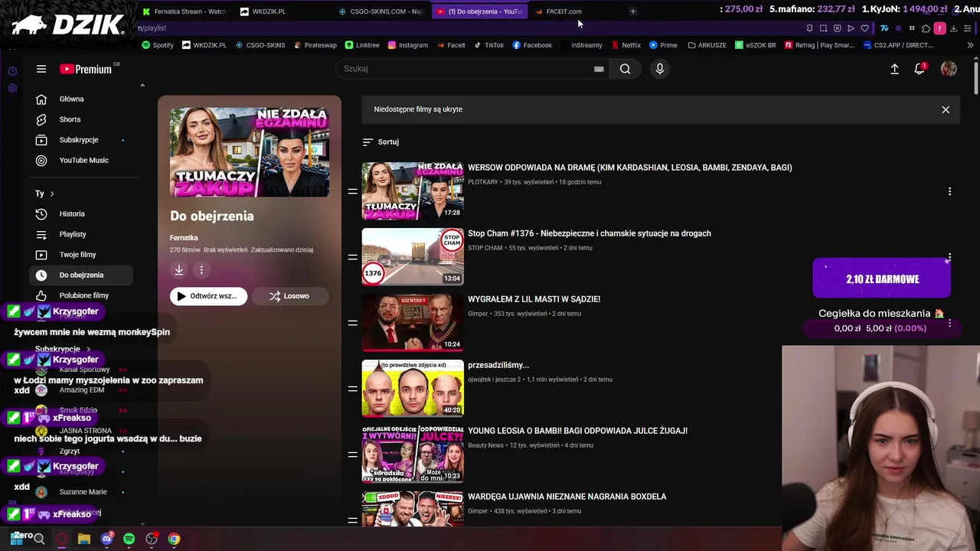The height and width of the screenshot is (551, 980).
Task: Click Odtwórz wszystko play all button
Action: (208, 296)
